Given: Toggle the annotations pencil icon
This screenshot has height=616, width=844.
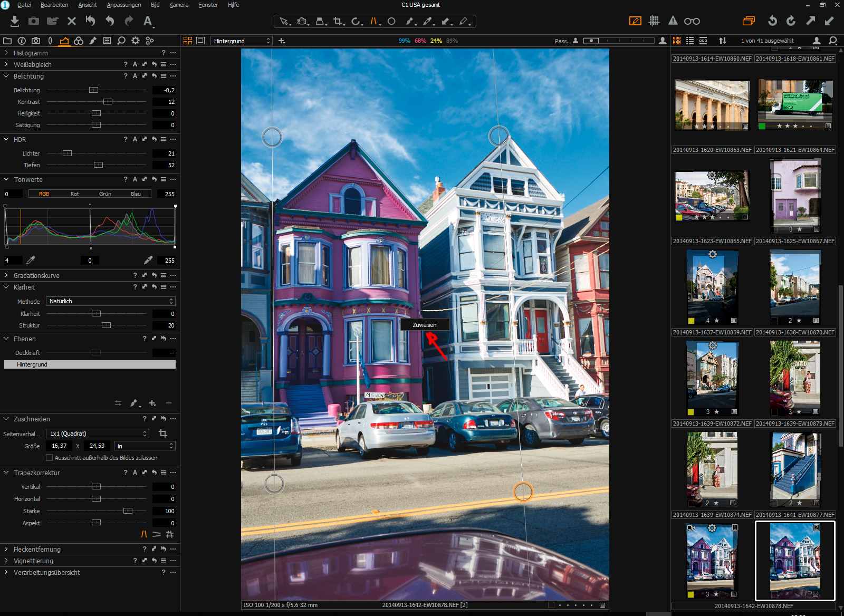Looking at the screenshot, I should coord(635,21).
